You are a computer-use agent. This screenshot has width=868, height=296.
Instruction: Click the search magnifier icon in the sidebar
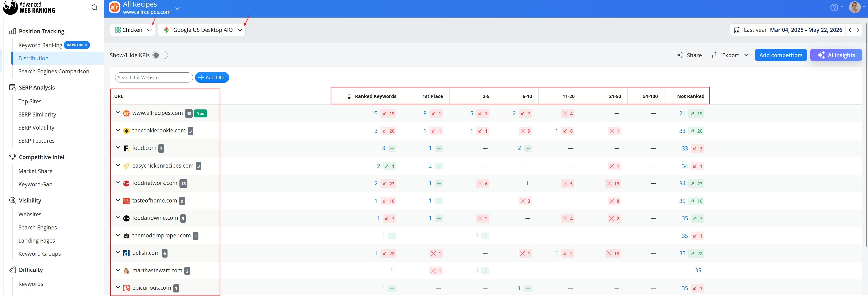[95, 7]
